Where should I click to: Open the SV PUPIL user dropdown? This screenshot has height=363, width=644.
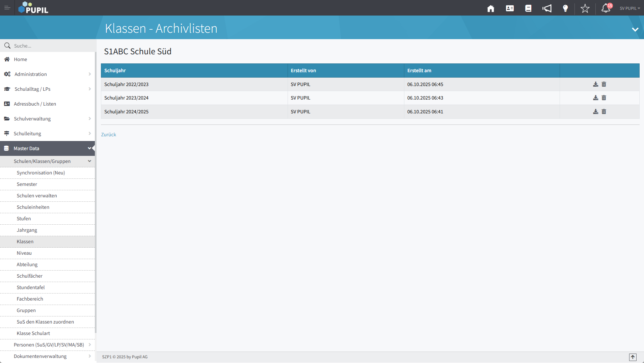click(630, 8)
